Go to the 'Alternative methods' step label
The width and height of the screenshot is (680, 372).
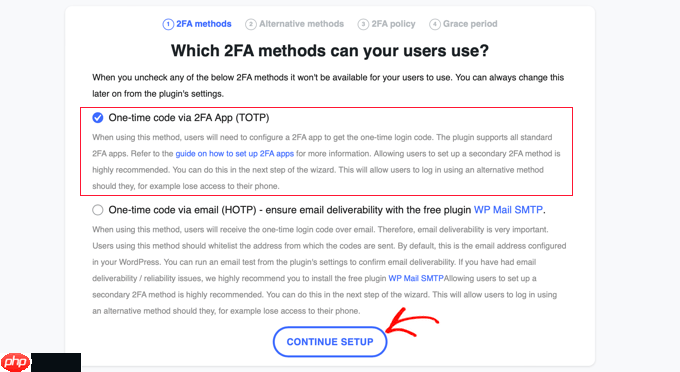coord(301,24)
